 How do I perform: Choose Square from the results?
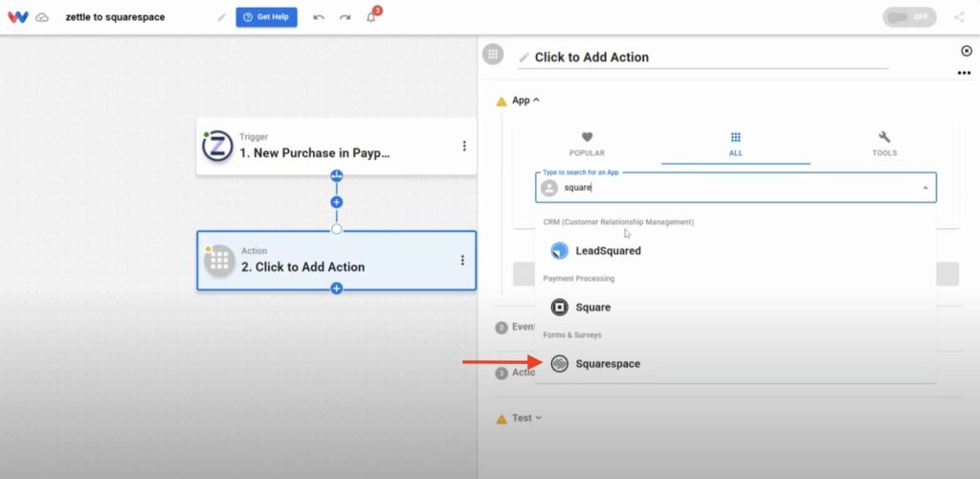click(736, 307)
